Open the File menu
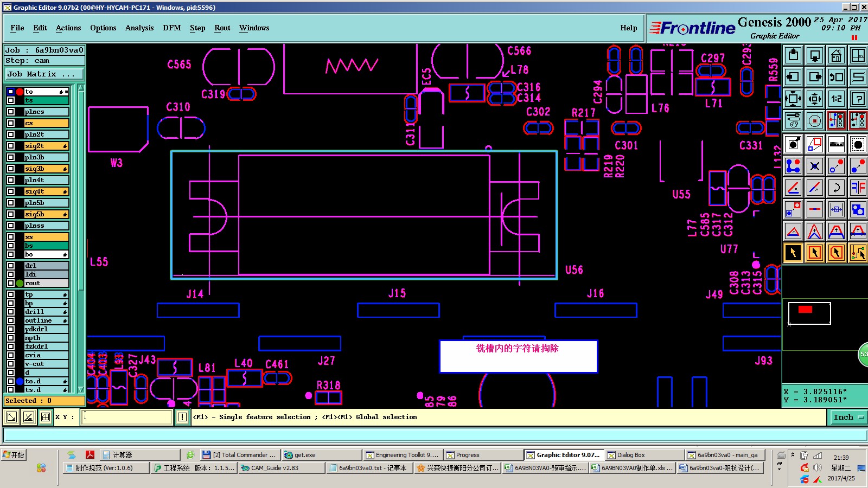Viewport: 868px width, 488px height. point(17,28)
